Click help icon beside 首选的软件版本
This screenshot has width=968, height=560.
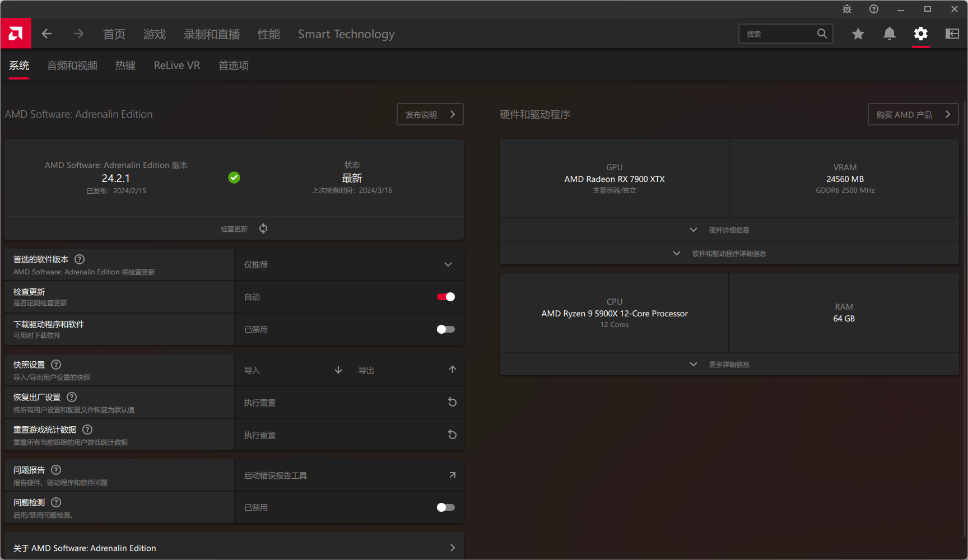click(80, 259)
